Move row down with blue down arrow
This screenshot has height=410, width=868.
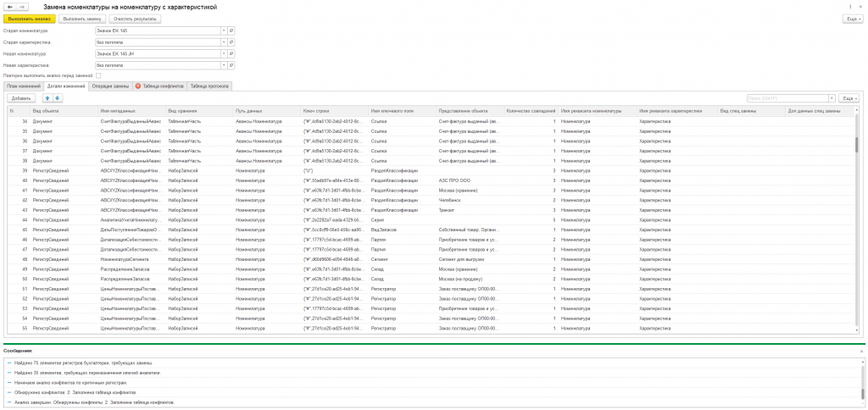[x=58, y=98]
